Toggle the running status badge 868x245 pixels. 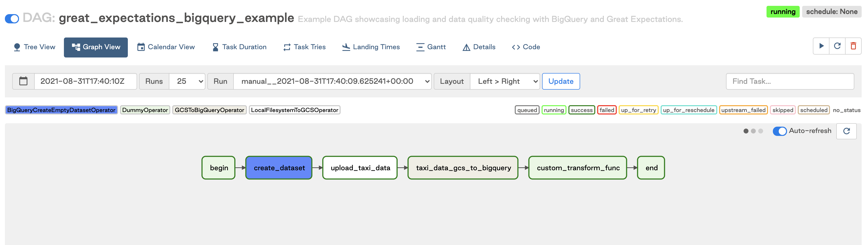pos(783,11)
